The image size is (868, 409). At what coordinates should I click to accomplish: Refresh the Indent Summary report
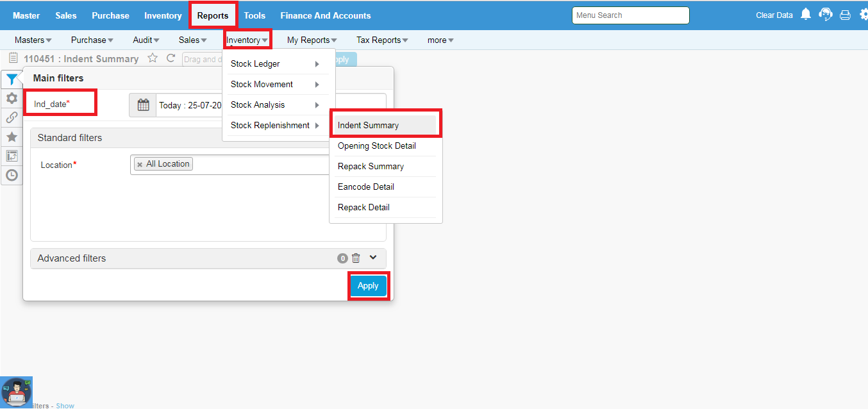click(171, 58)
